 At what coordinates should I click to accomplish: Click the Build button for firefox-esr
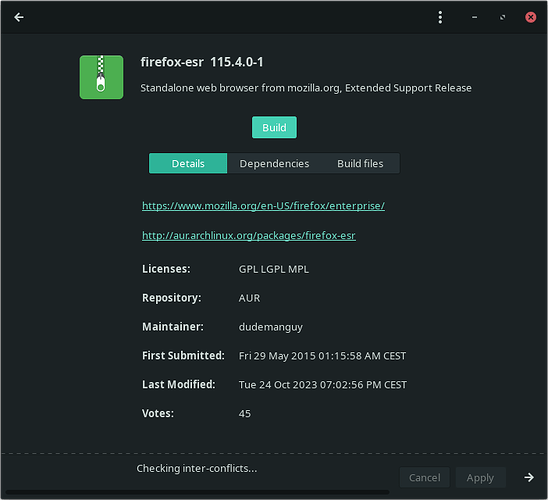pos(274,127)
